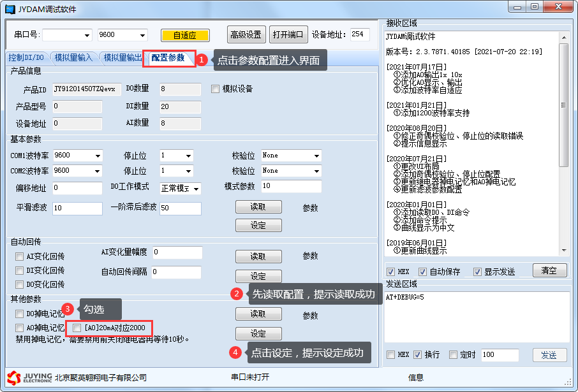Switch to the 模拟量输入 tab
This screenshot has width=578, height=392.
coord(73,58)
